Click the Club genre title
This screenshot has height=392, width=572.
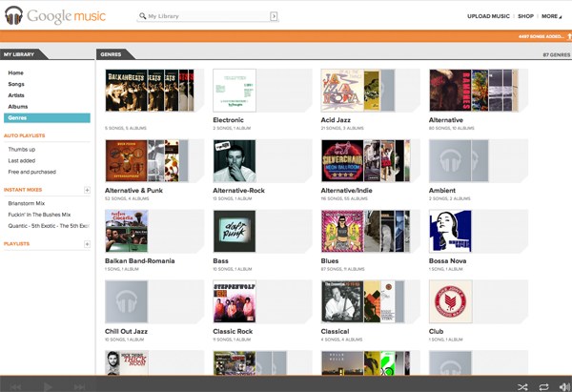[x=437, y=331]
